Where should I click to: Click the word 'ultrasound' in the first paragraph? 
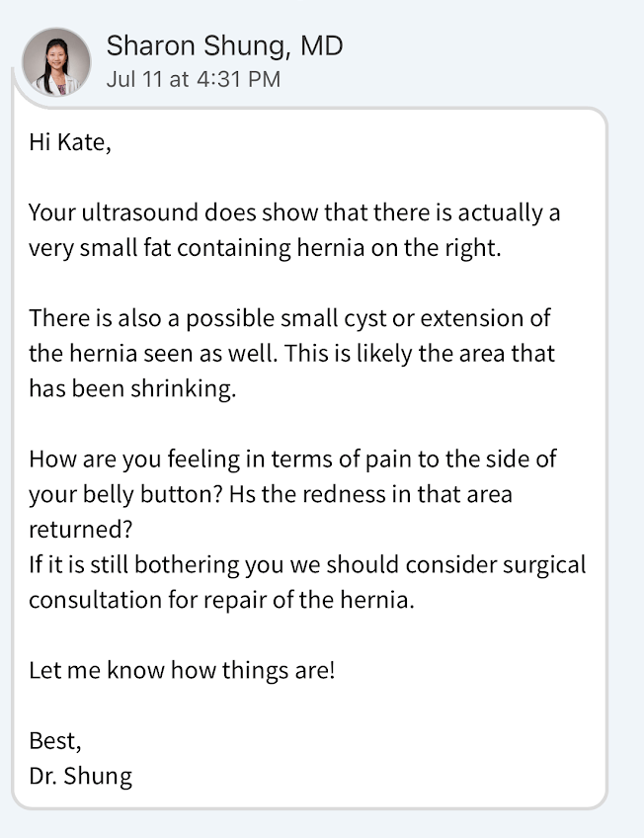[x=139, y=212]
